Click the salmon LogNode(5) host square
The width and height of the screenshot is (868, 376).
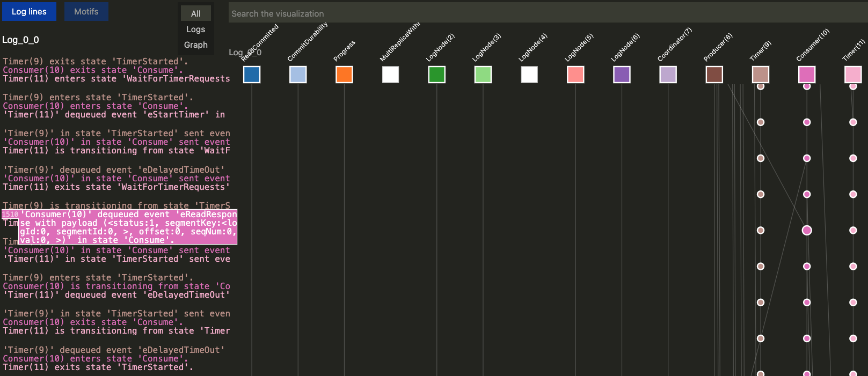pos(575,75)
